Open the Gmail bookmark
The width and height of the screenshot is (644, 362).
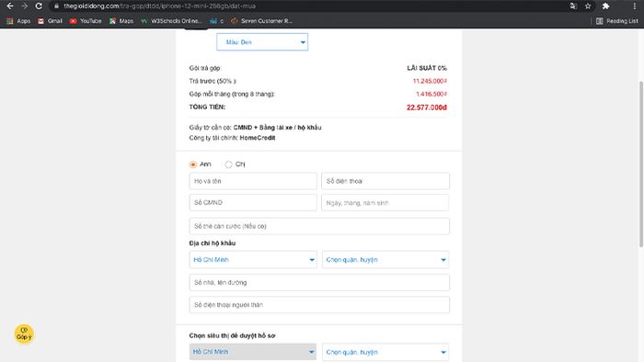[50, 21]
